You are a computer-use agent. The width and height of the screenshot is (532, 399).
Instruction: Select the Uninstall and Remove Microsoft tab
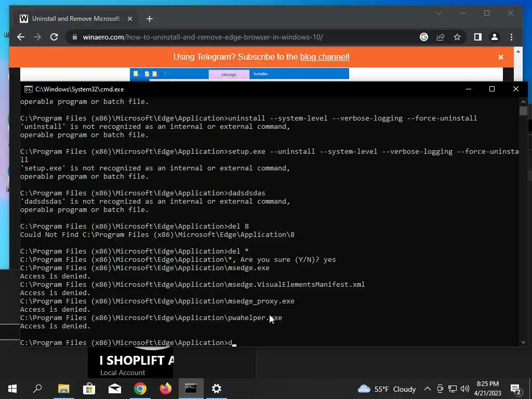75,19
